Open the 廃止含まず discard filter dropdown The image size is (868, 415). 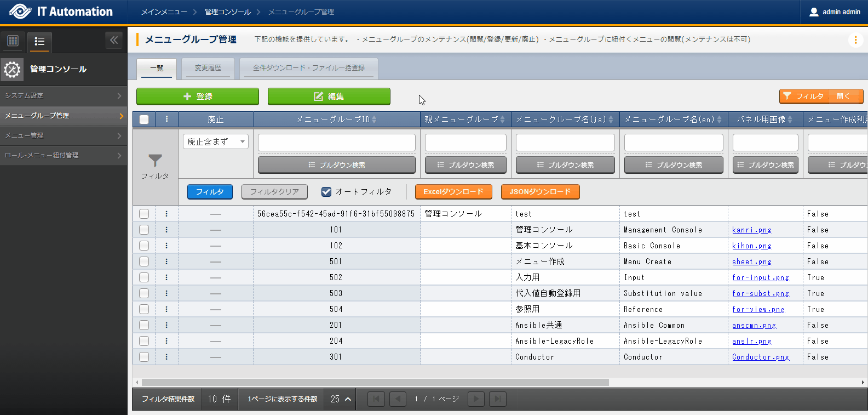tap(216, 141)
